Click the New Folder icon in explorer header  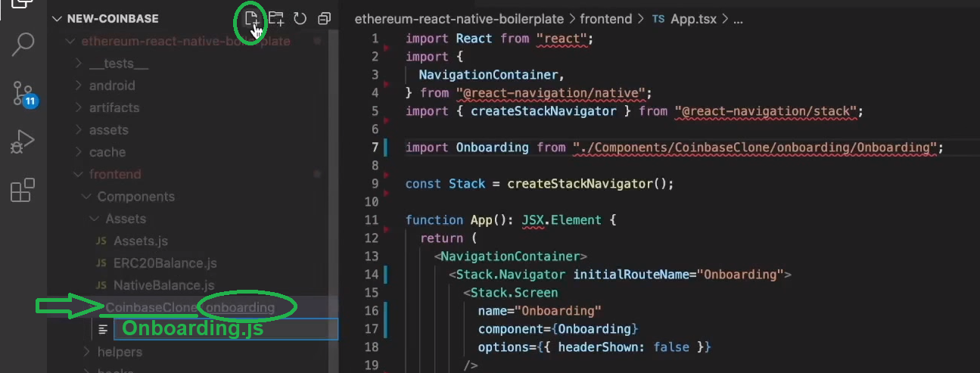276,18
